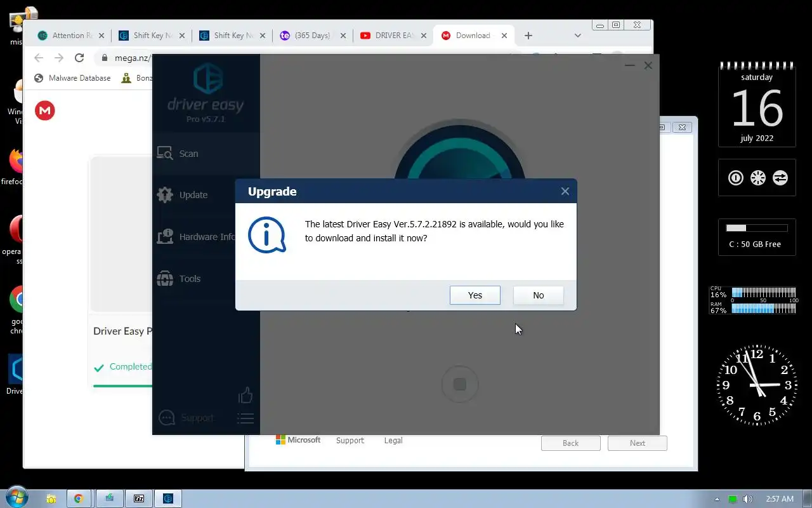
Task: Click Chrome forward arrow
Action: (59, 58)
